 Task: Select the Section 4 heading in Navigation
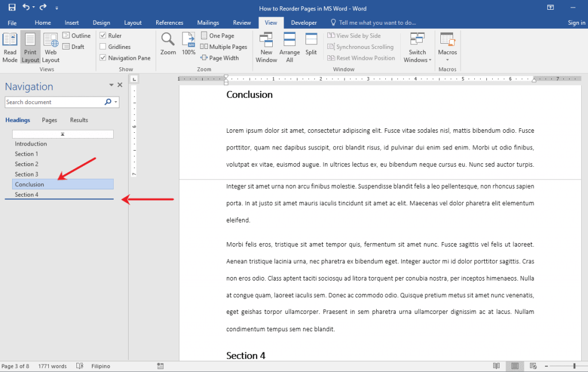26,194
